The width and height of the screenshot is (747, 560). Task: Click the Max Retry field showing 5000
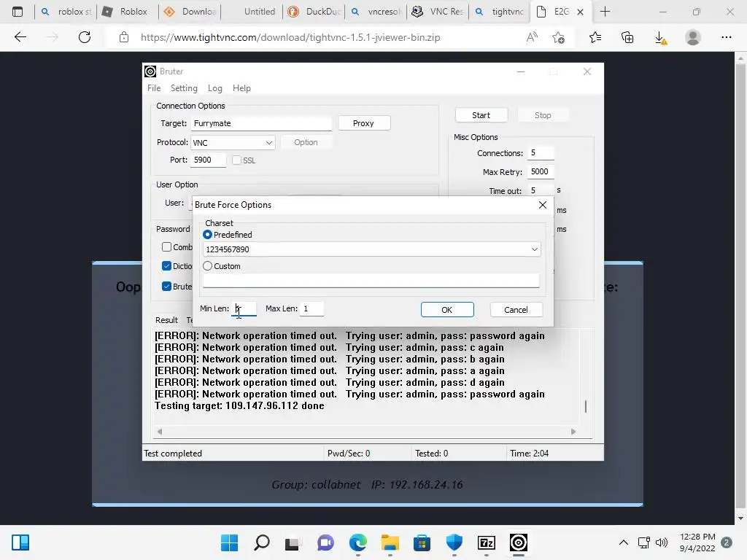pyautogui.click(x=541, y=172)
